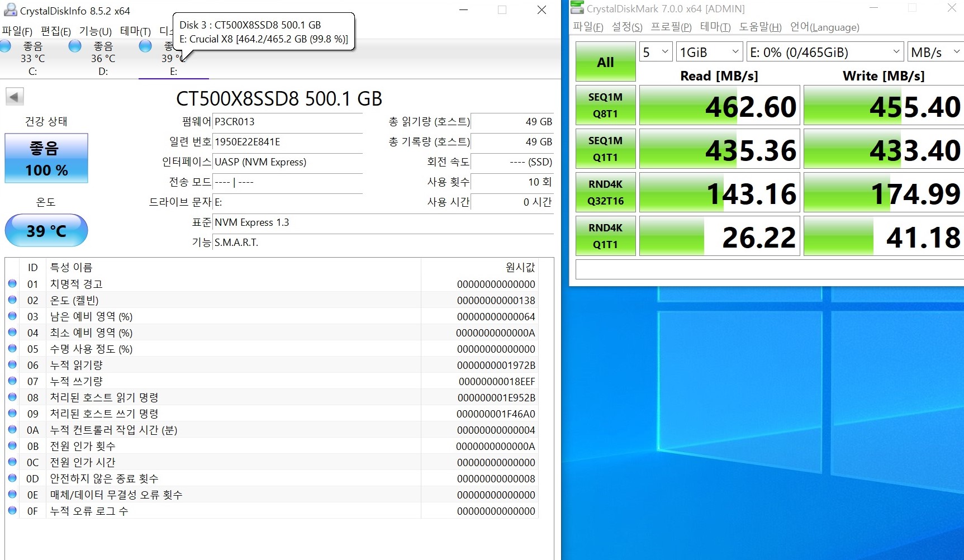The width and height of the screenshot is (964, 560).
Task: Open 파일(F) menu in CrystalDiskInfo
Action: (17, 31)
